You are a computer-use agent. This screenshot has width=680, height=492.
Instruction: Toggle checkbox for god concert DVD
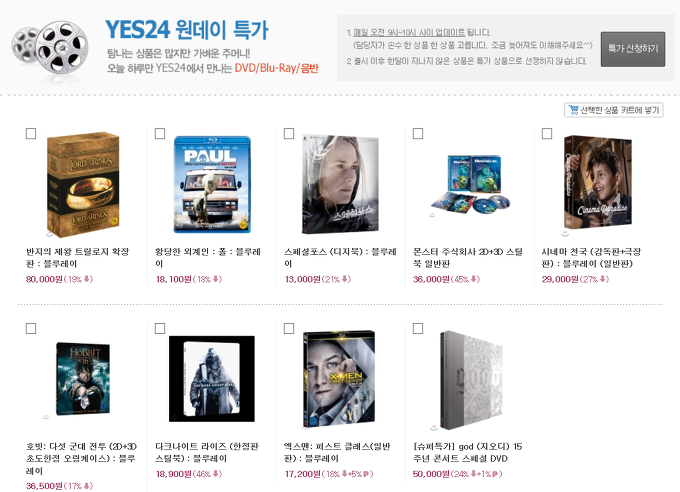418,328
